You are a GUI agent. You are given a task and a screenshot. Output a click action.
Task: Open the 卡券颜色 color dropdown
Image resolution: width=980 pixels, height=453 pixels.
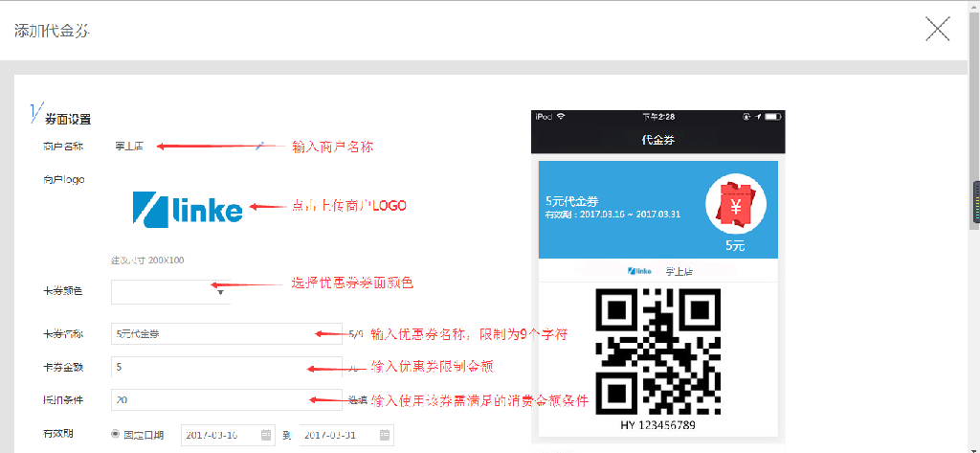pyautogui.click(x=170, y=291)
